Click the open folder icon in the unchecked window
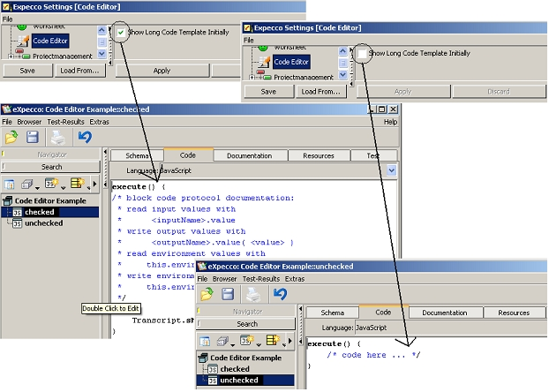The width and height of the screenshot is (549, 392). coord(207,294)
